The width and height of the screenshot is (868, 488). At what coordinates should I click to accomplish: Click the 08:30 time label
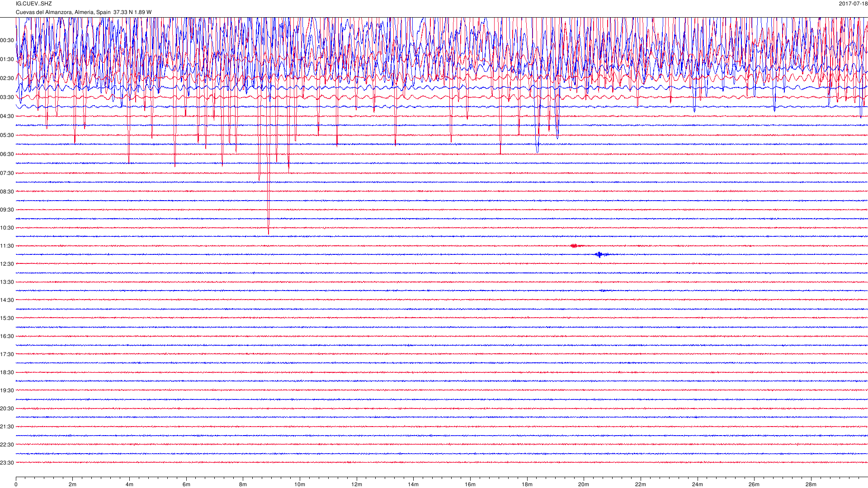7,192
